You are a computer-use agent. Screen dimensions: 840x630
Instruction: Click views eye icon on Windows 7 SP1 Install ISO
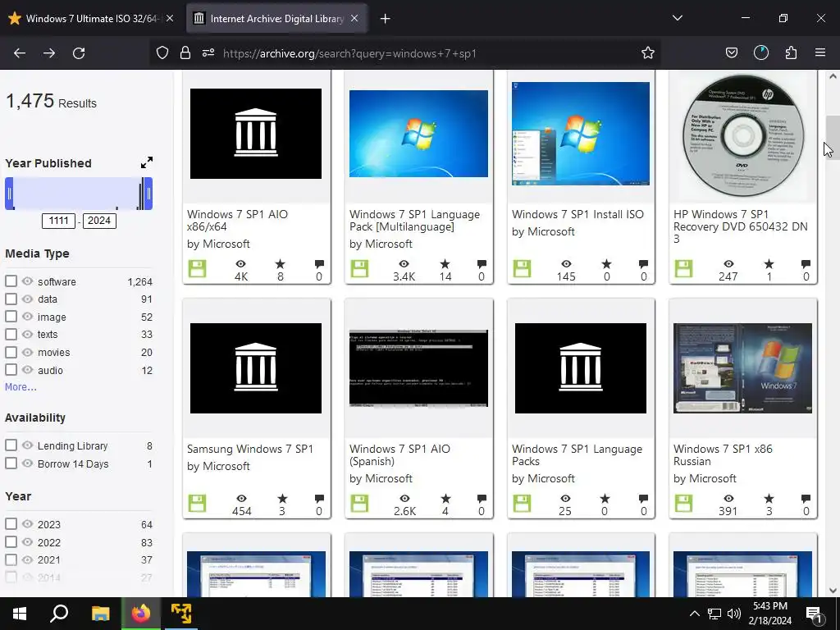566,263
